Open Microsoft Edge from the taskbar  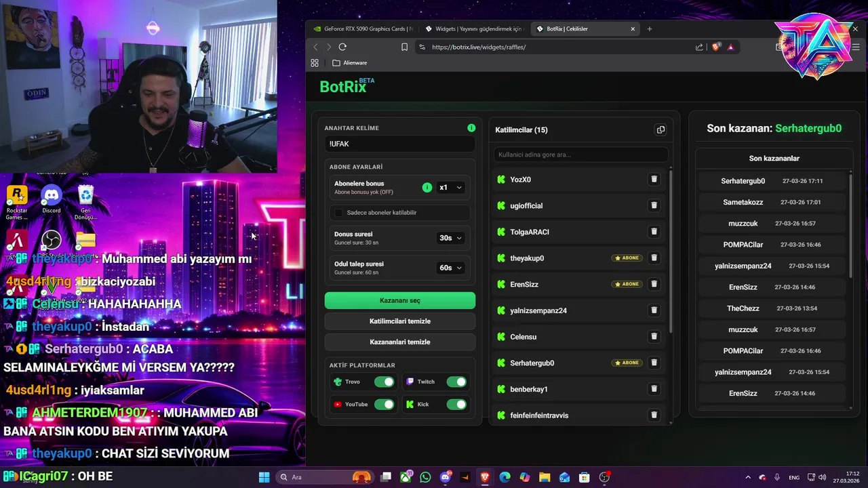(x=505, y=477)
